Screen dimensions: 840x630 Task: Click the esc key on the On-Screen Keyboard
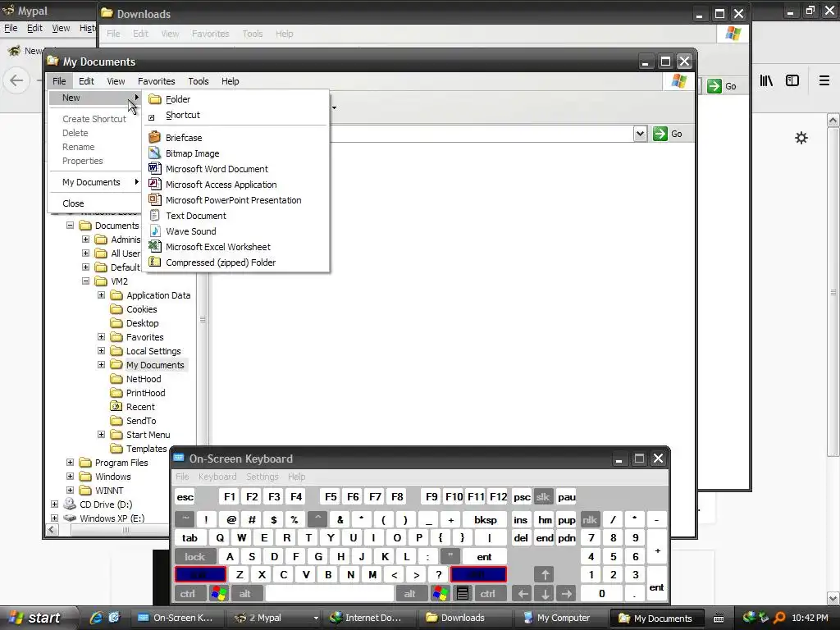185,496
